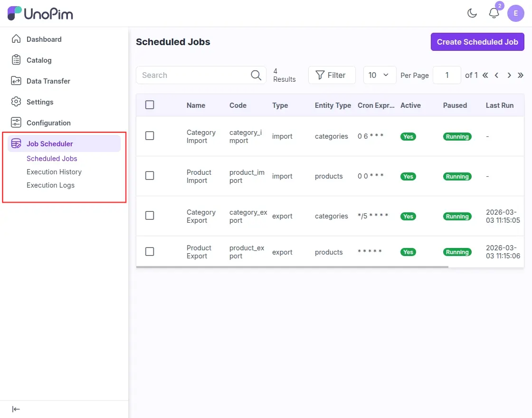Screen dimensions: 532x418
Task: Sort by Name column header
Action: pos(196,105)
